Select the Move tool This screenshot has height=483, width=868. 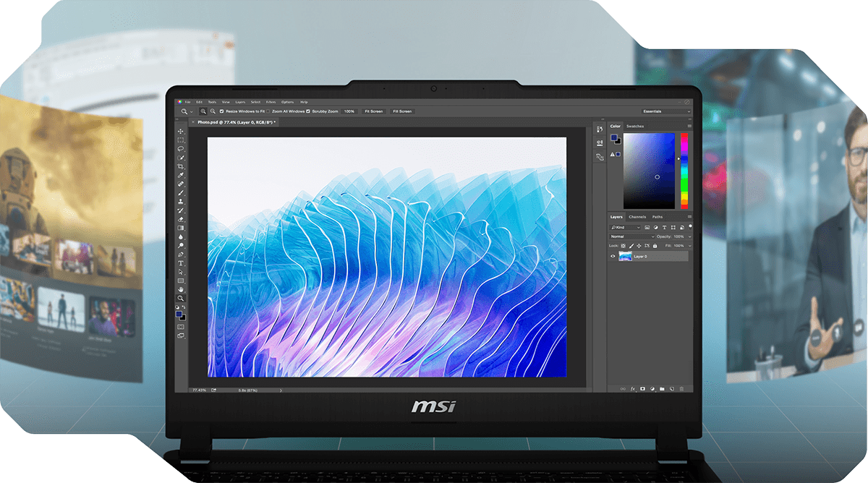(181, 131)
